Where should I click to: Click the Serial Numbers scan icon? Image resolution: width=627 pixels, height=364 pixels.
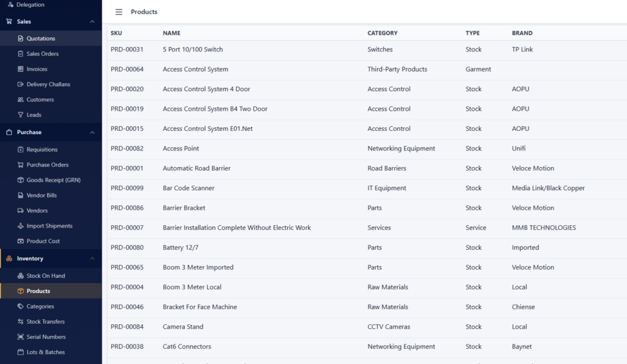click(20, 337)
